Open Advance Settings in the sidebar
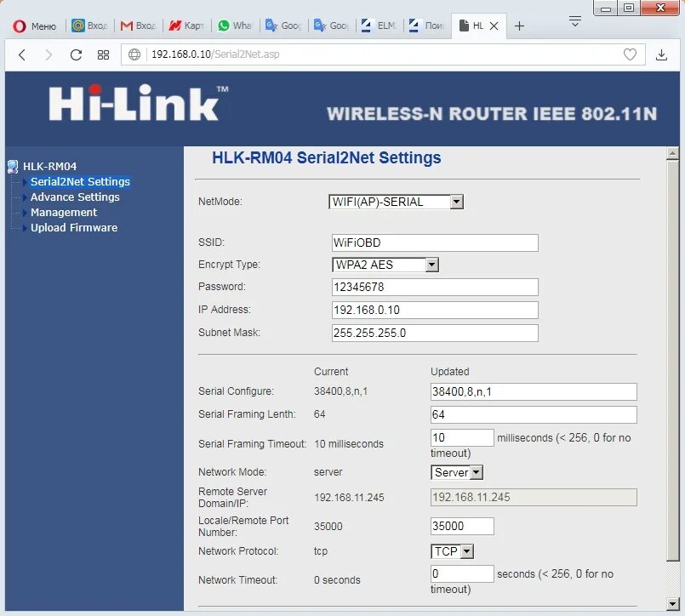This screenshot has height=616, width=685. coord(74,197)
